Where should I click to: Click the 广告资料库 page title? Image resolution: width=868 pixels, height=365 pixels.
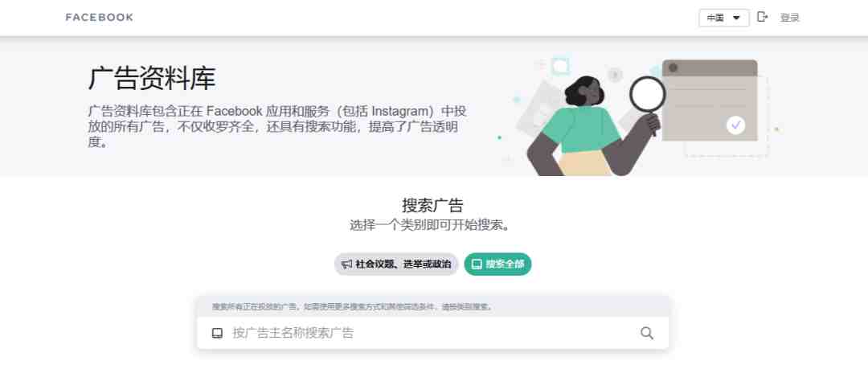click(152, 78)
